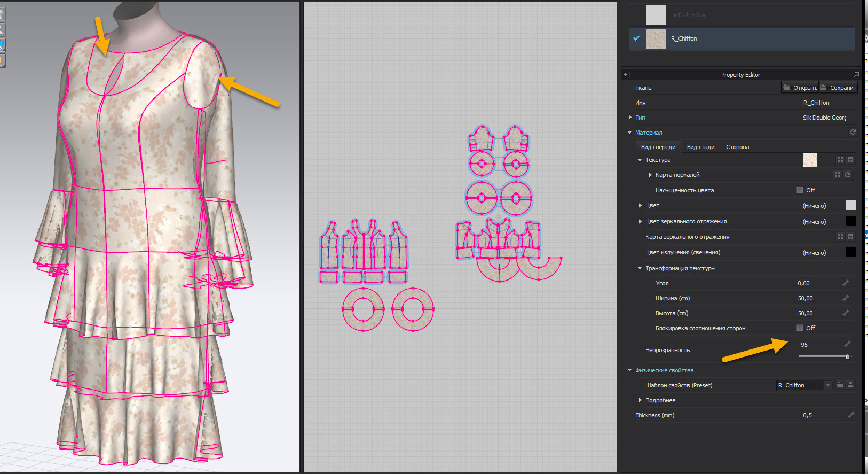Click the Сохранить button
Screen dimensions: 868x474
(x=839, y=88)
